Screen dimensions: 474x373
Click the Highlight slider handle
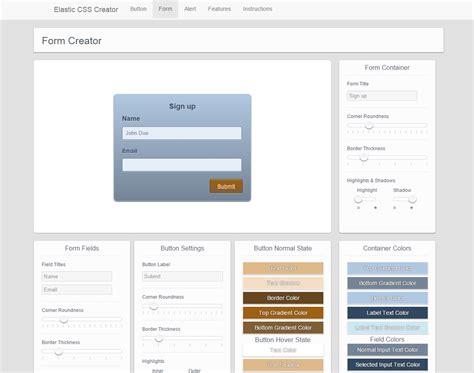(358, 199)
